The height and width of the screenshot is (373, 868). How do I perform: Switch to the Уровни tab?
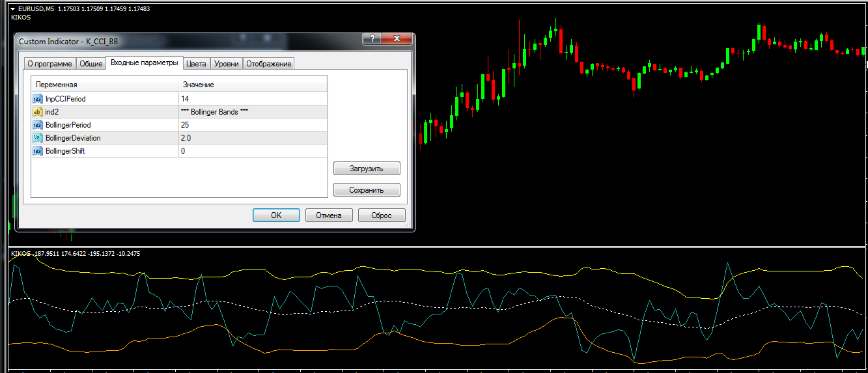click(227, 64)
